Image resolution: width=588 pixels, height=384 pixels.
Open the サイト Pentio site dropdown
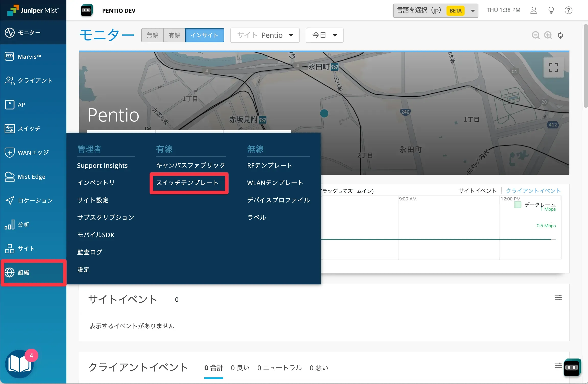[265, 35]
